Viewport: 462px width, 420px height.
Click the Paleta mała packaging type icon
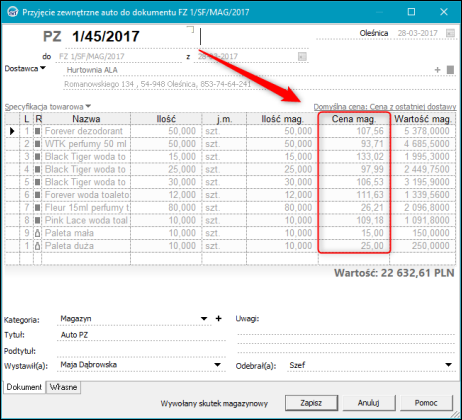pos(38,233)
